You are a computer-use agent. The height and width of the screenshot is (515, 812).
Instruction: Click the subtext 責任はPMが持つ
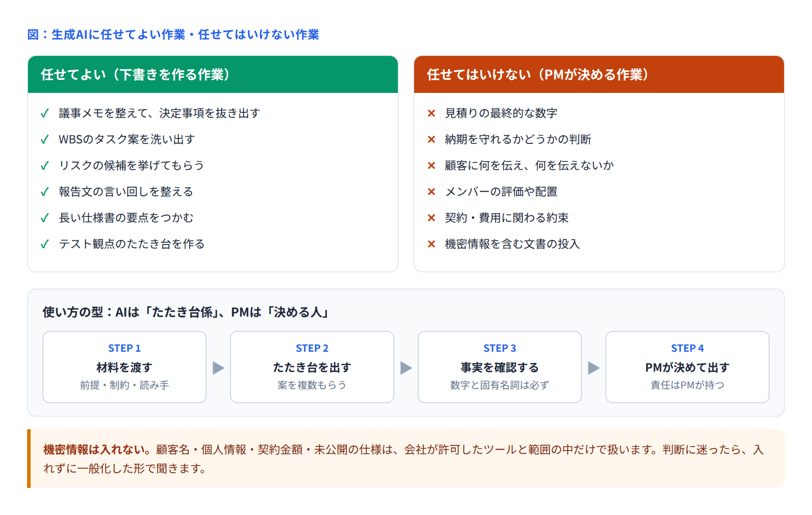tap(687, 385)
